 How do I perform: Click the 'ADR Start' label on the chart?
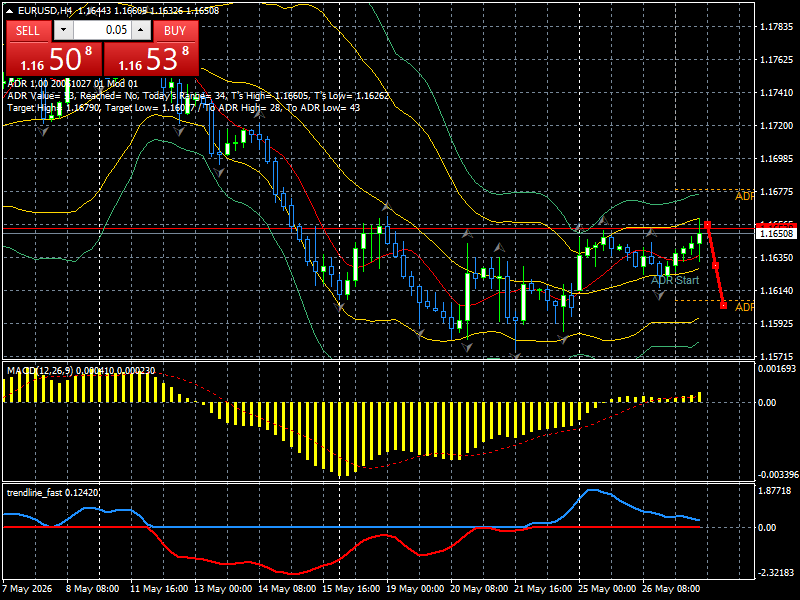pos(674,280)
